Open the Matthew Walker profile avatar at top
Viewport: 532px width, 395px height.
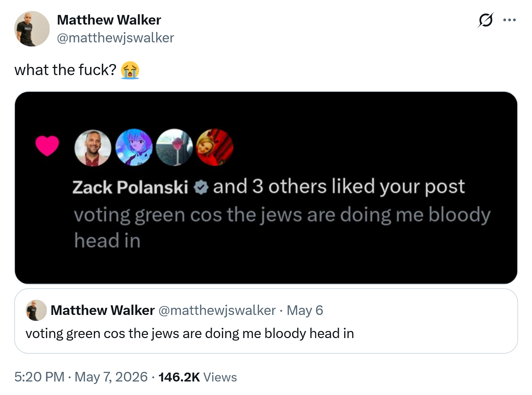click(32, 29)
